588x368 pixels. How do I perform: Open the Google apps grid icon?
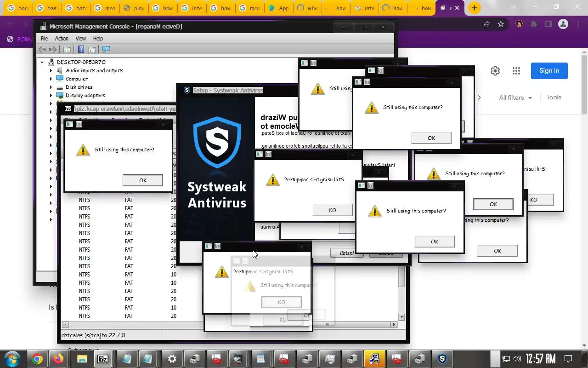[516, 71]
